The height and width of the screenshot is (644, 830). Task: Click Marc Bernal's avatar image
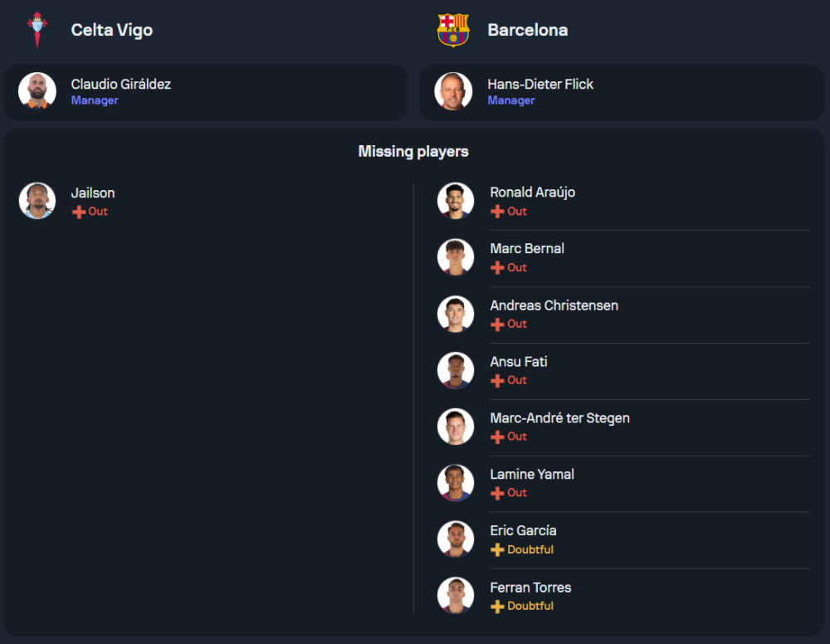456,257
